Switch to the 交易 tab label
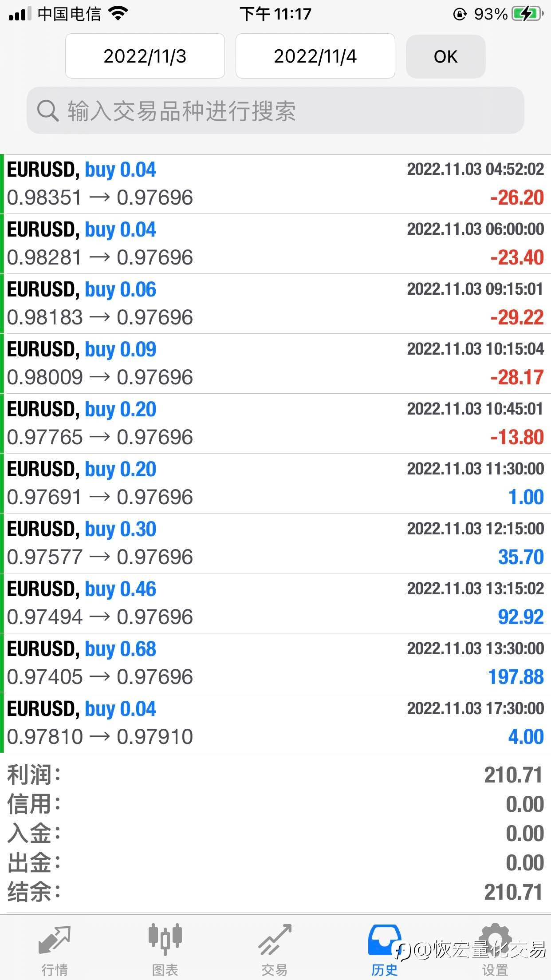This screenshot has width=551, height=980. [275, 970]
